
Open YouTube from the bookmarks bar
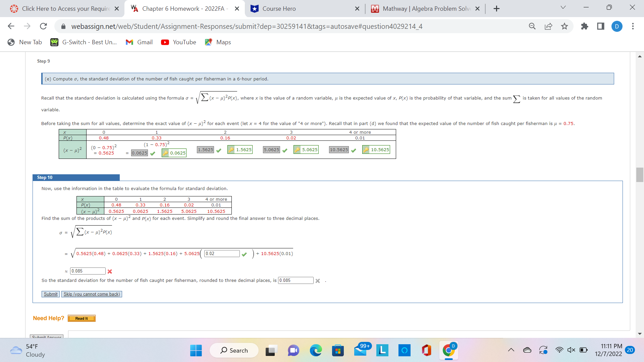tap(178, 42)
